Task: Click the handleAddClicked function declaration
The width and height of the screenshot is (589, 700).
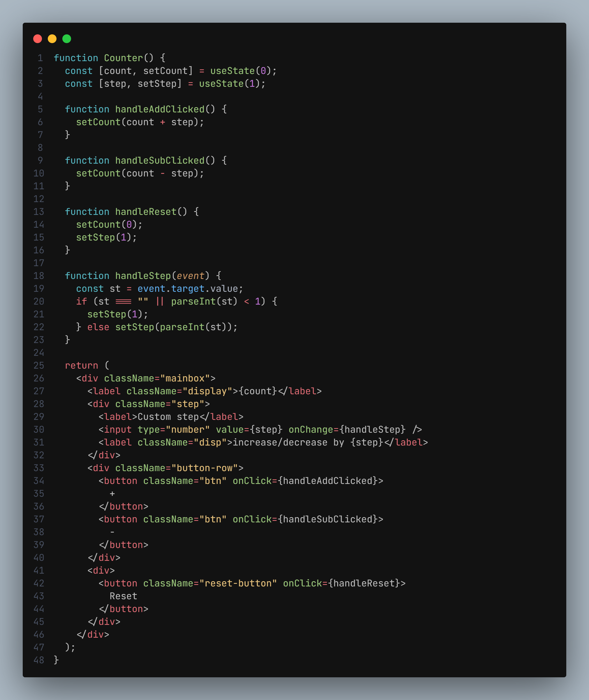Action: [x=160, y=109]
